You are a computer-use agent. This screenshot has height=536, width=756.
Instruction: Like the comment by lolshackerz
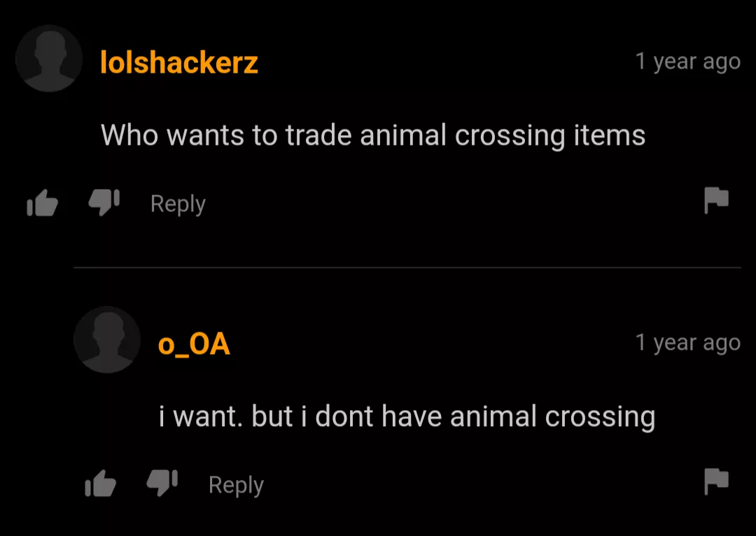coord(43,202)
